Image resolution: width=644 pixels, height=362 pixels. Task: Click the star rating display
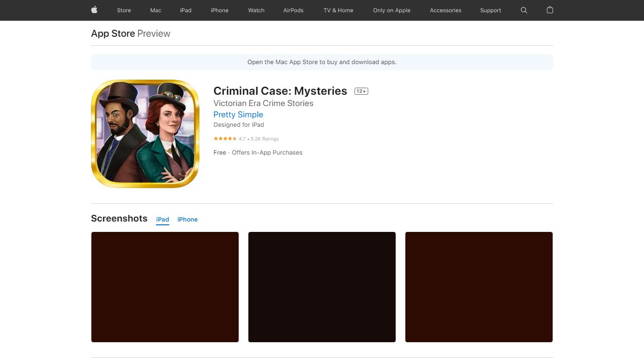[x=225, y=139]
